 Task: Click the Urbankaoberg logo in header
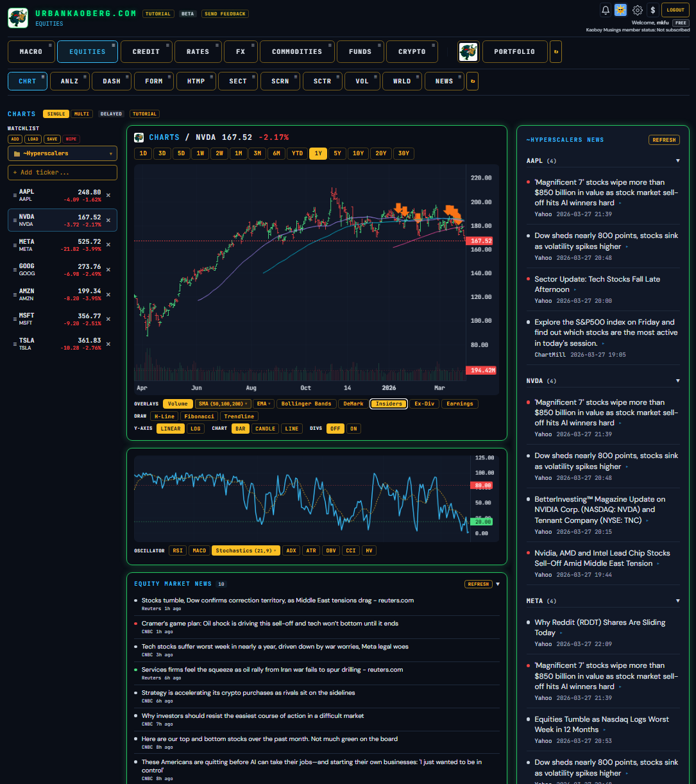[18, 18]
